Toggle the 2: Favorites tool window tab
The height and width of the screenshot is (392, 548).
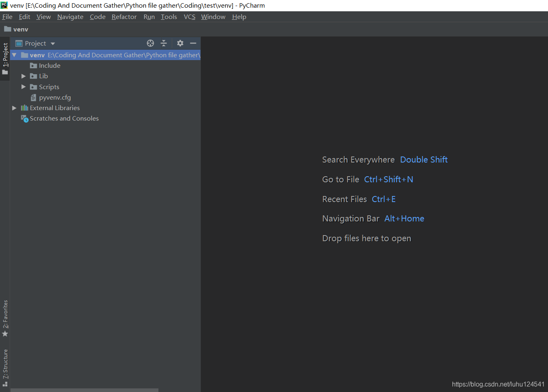[5, 318]
